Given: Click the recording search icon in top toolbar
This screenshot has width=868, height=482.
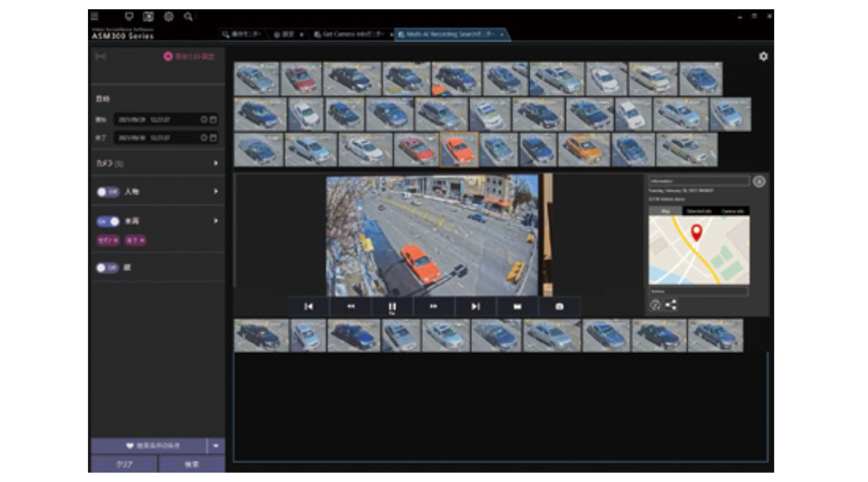Looking at the screenshot, I should click(149, 16).
